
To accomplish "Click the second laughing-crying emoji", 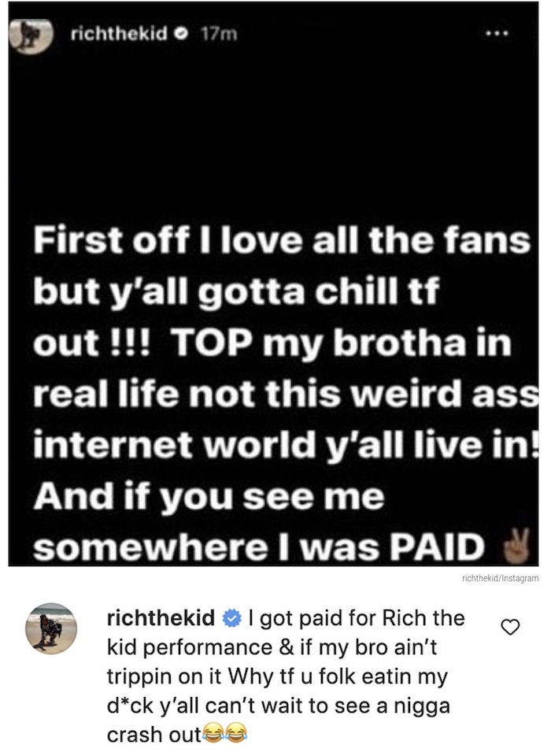I will pos(235,733).
